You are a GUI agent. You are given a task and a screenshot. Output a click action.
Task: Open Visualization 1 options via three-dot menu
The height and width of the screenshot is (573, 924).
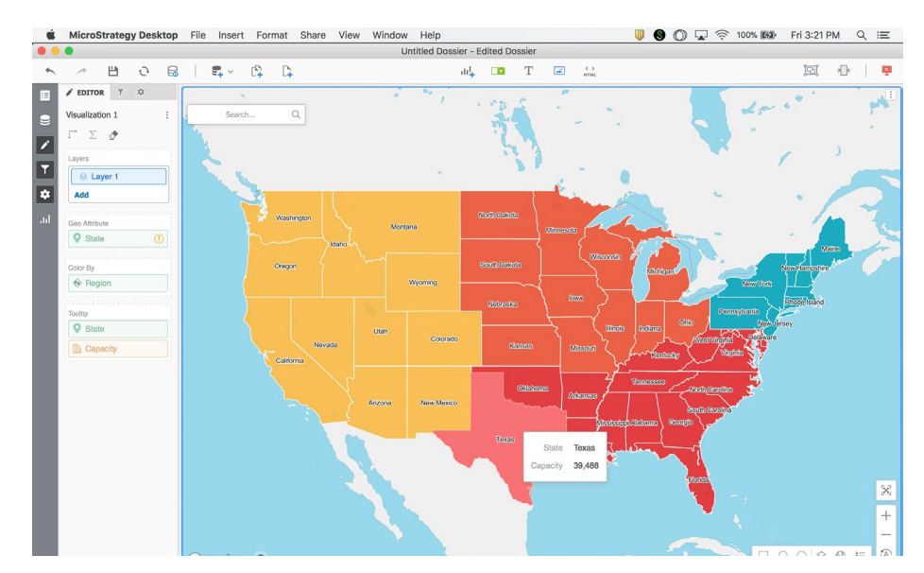(168, 113)
